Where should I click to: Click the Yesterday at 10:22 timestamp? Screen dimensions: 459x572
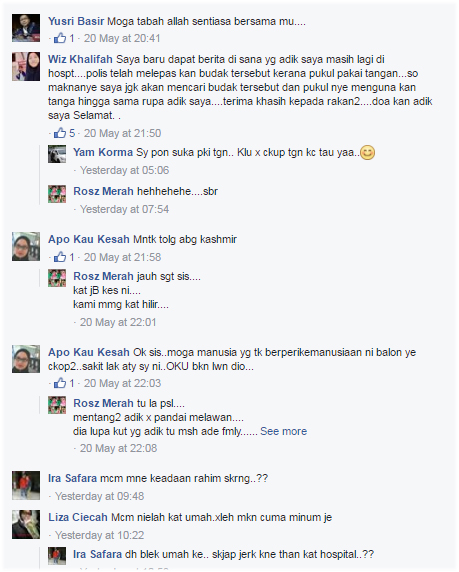[x=100, y=535]
